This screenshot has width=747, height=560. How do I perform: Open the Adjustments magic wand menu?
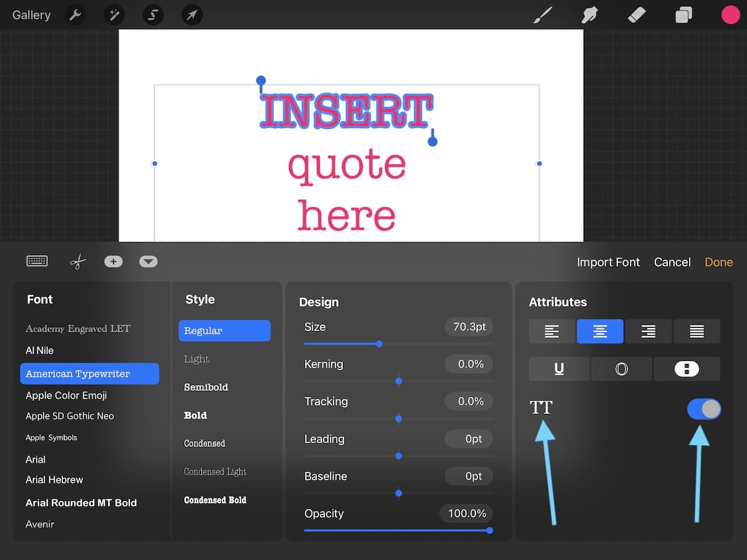click(114, 15)
